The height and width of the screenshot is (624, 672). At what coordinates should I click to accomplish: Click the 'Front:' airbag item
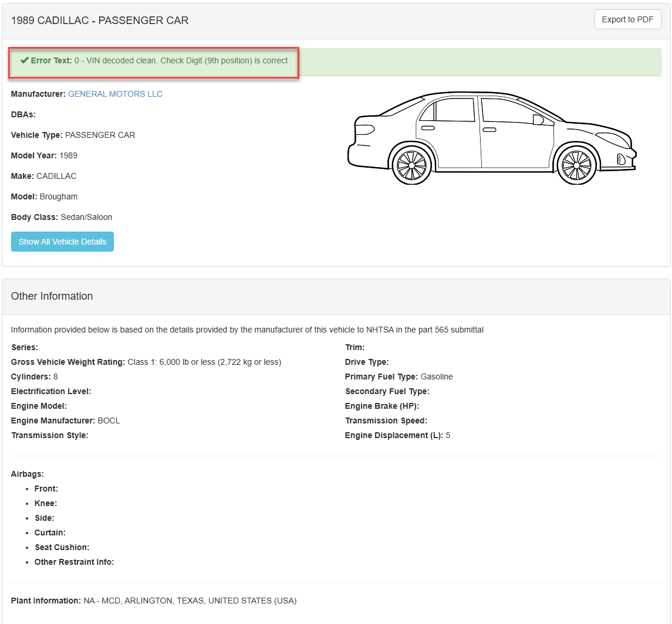(46, 489)
